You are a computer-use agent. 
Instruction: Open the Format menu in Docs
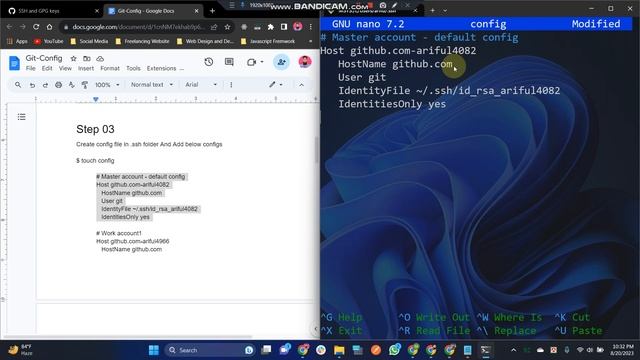110,68
